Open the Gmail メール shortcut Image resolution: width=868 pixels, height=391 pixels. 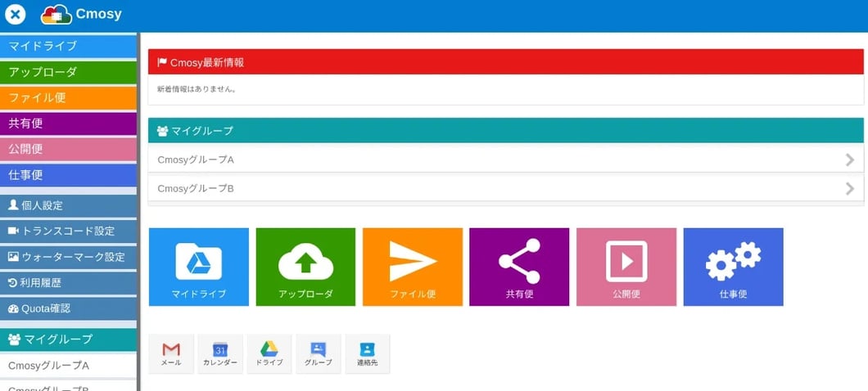[x=171, y=354]
